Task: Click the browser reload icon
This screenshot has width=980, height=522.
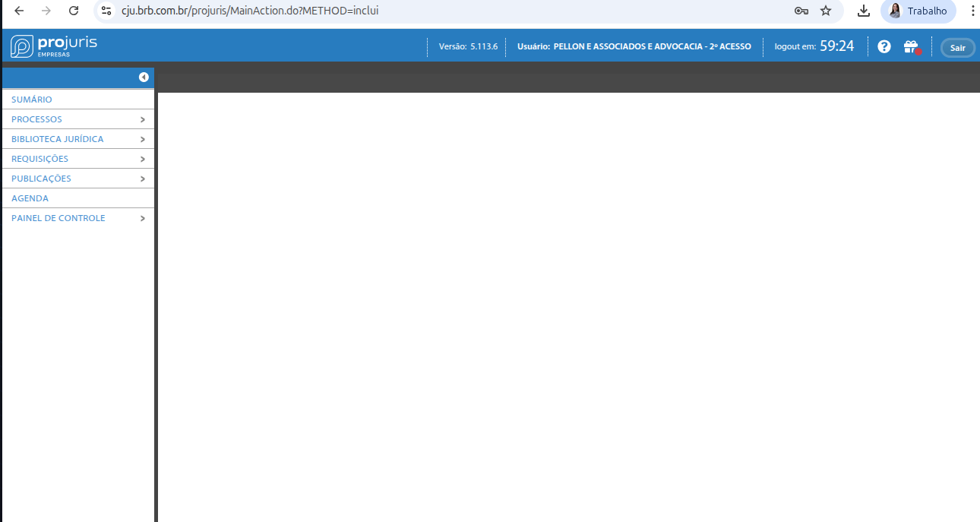Action: [x=74, y=11]
